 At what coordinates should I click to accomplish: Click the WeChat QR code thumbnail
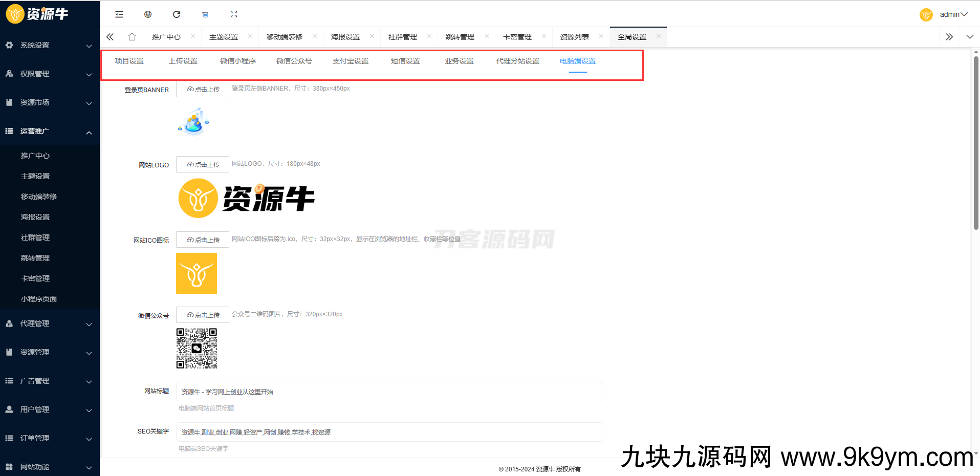pyautogui.click(x=197, y=349)
